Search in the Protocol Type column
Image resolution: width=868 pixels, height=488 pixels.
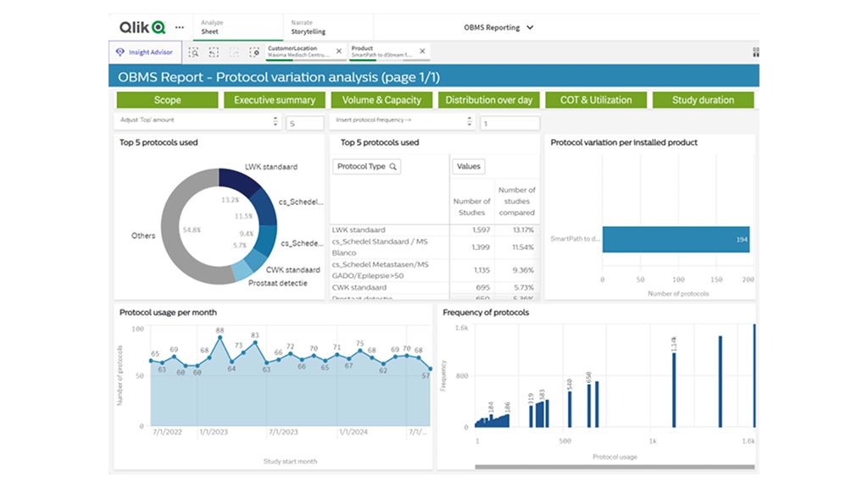pos(393,167)
